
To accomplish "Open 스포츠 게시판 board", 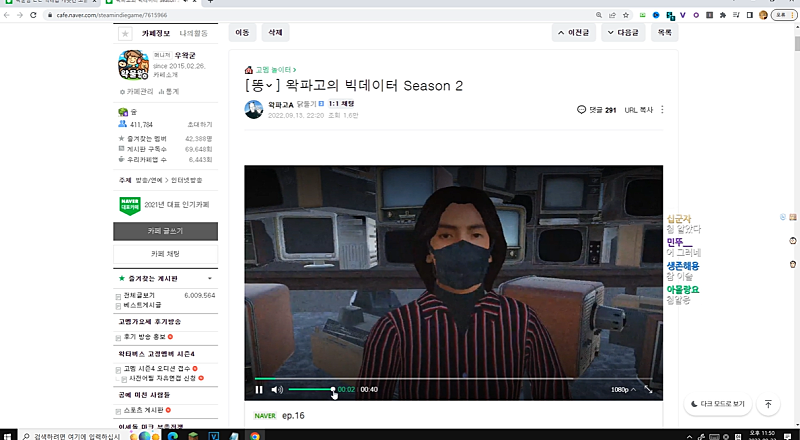I will (x=143, y=410).
